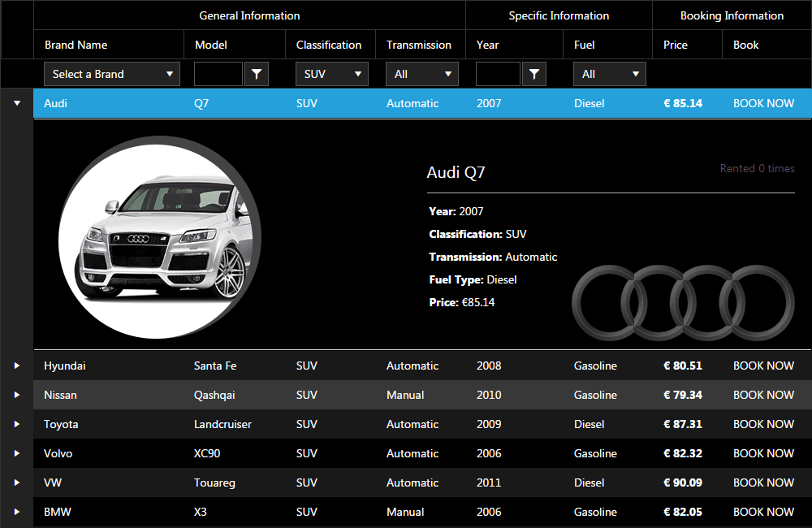This screenshot has width=812, height=528.
Task: Expand the Hyundai Santa Fe row details
Action: (x=16, y=366)
